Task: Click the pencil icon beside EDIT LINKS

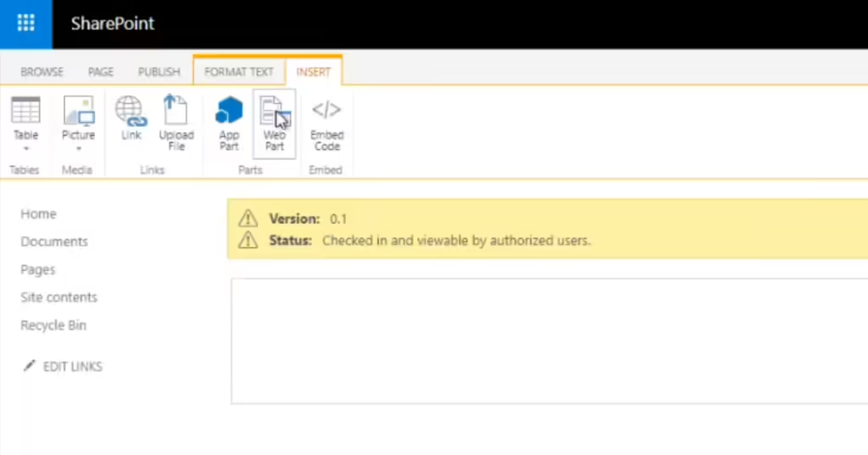Action: pos(30,365)
